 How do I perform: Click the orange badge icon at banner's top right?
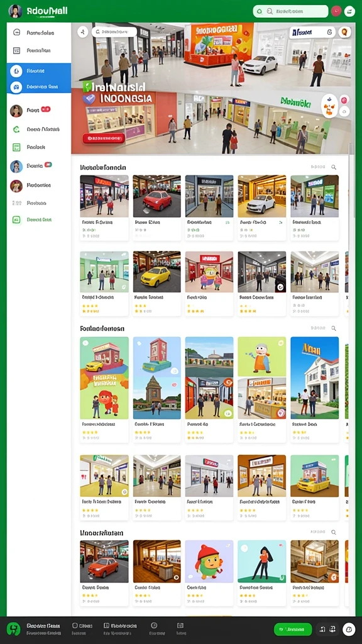(345, 32)
